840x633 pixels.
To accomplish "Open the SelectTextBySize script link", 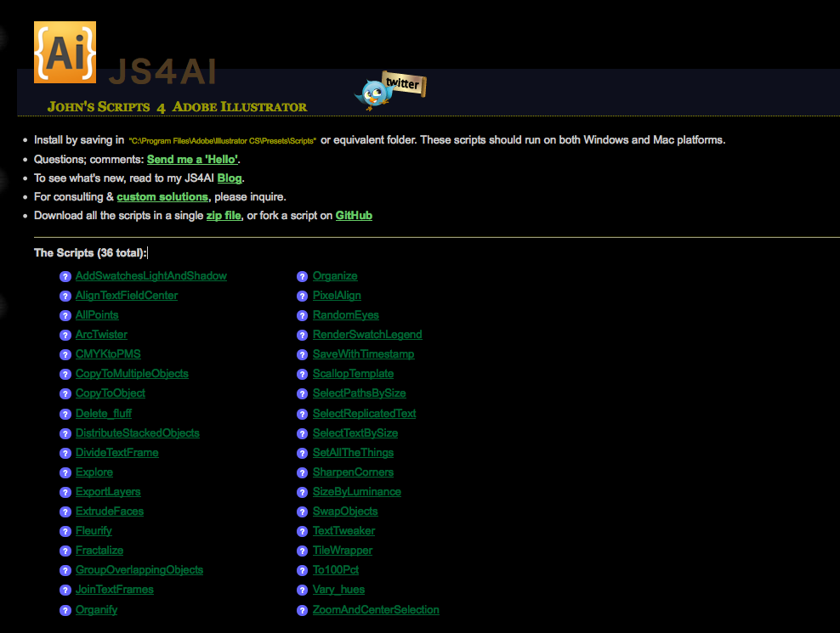I will click(355, 432).
